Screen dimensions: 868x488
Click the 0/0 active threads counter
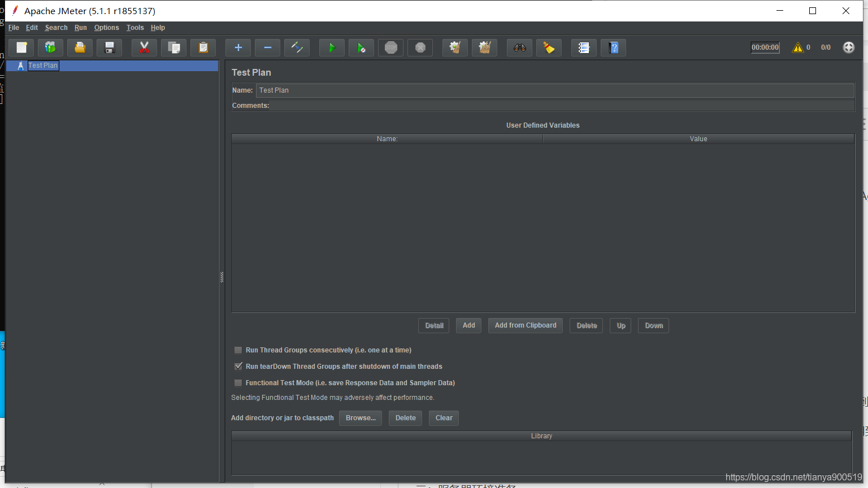(826, 47)
